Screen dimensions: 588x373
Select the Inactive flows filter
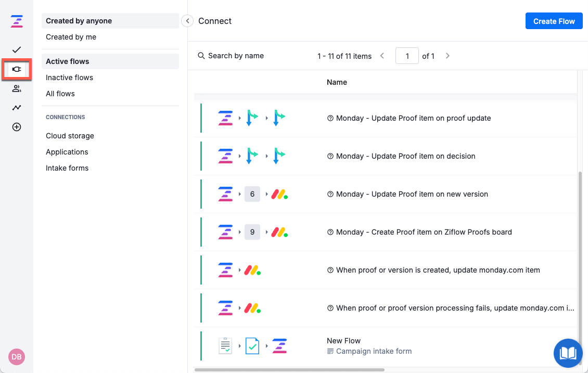[x=69, y=78]
